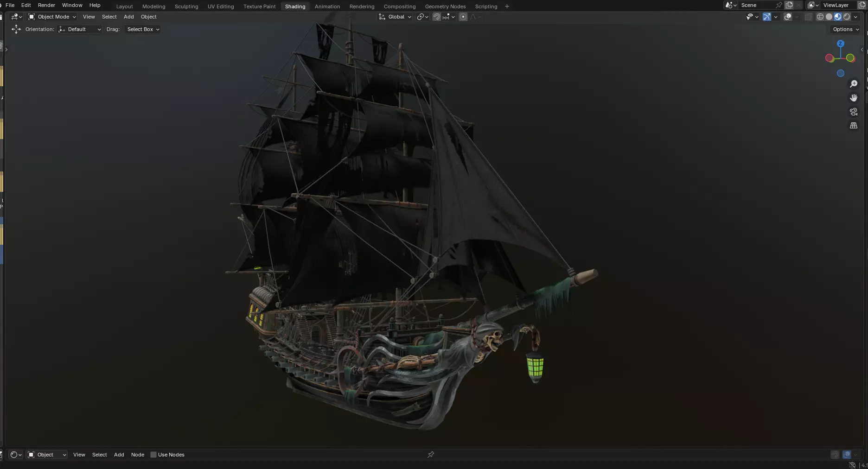Open the viewport shading options dropdown

[x=855, y=17]
